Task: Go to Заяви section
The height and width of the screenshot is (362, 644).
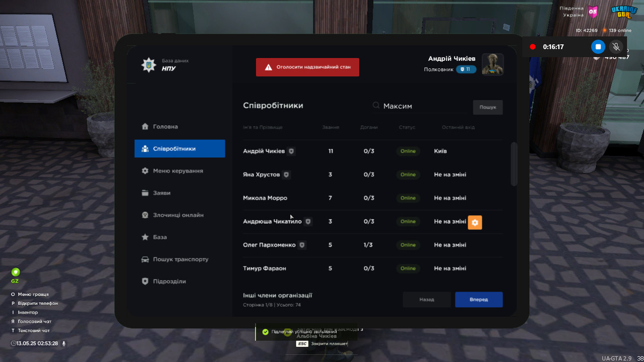Action: [x=156, y=193]
